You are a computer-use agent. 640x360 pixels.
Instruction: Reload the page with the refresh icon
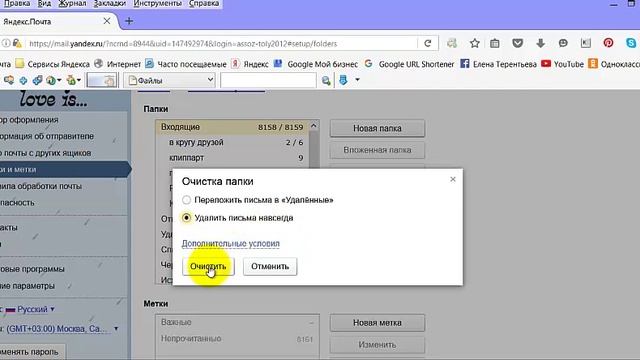click(428, 43)
